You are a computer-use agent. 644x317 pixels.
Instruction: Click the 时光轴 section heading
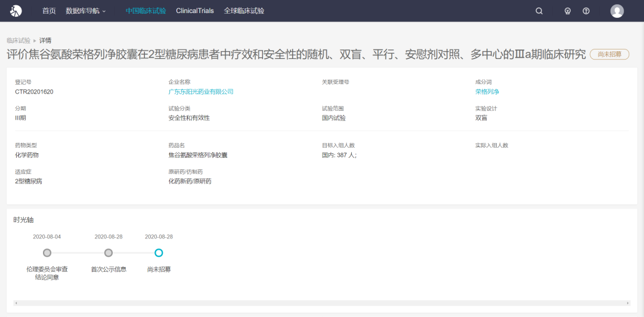23,220
